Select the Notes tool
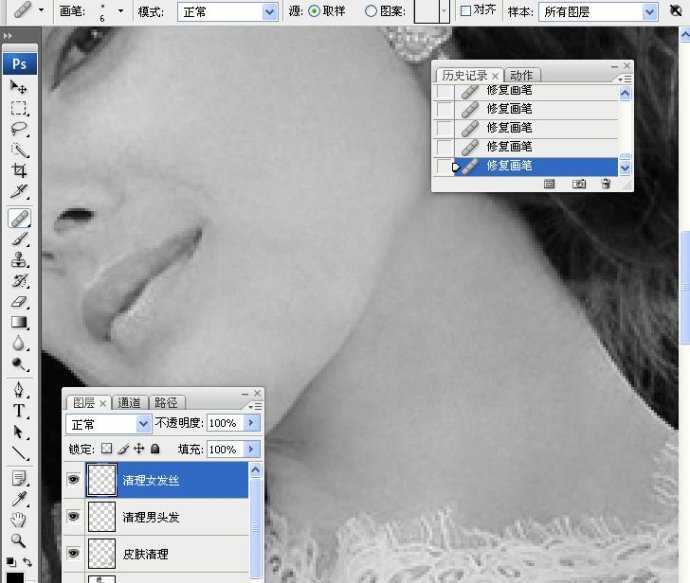Viewport: 690px width, 583px height. 18,478
